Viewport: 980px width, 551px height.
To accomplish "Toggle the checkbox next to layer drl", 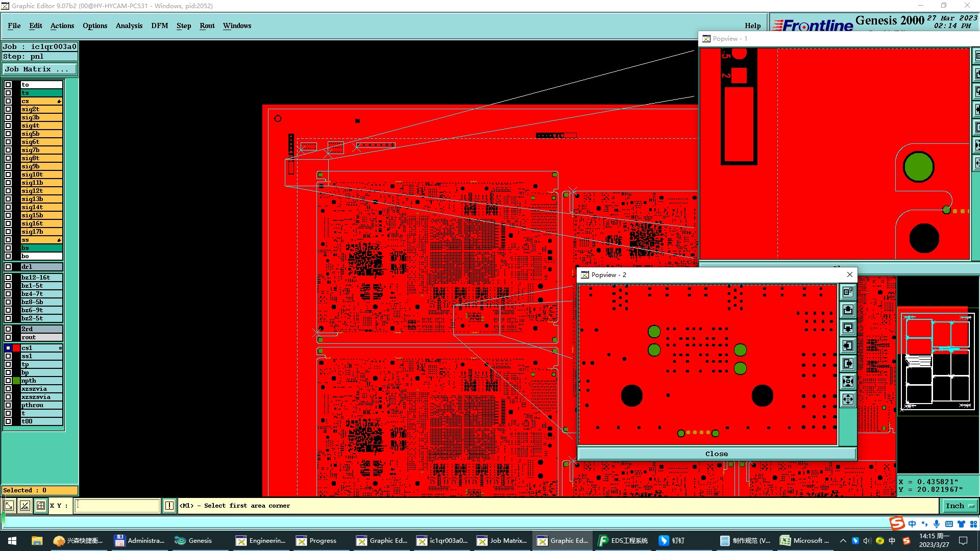I will coord(8,267).
